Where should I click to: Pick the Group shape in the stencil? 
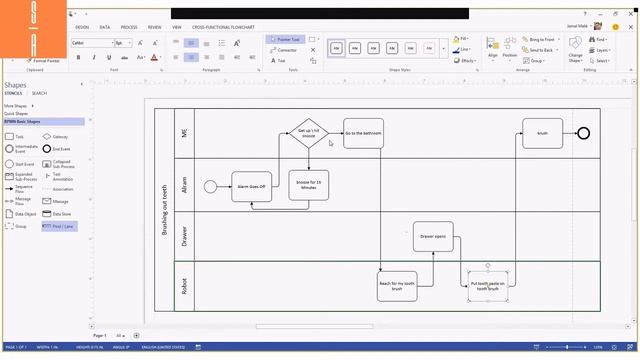(16, 226)
